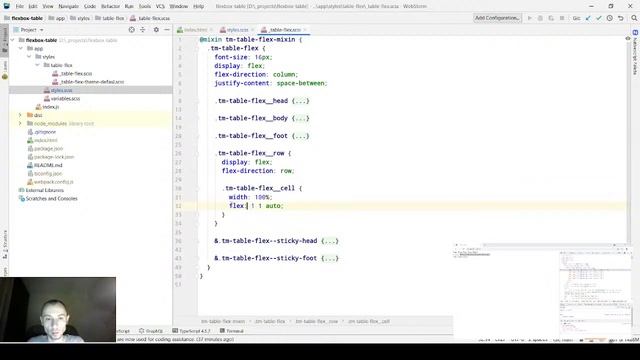The height and width of the screenshot is (360, 640).
Task: Open the Edit menu
Action: (x=33, y=7)
